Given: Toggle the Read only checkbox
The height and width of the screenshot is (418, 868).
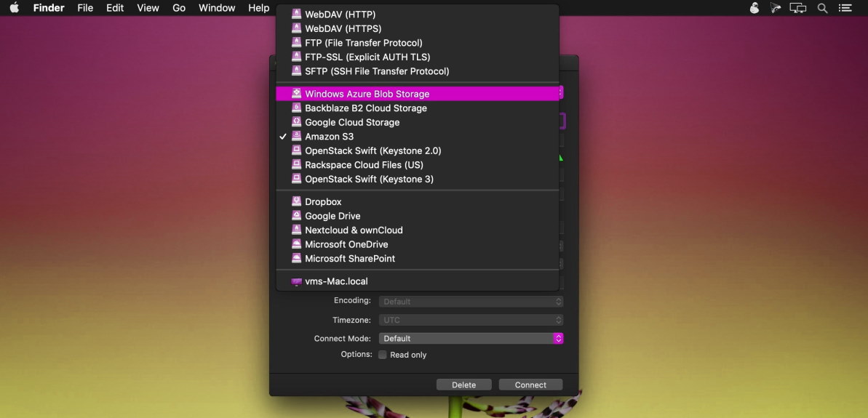Looking at the screenshot, I should [x=383, y=355].
